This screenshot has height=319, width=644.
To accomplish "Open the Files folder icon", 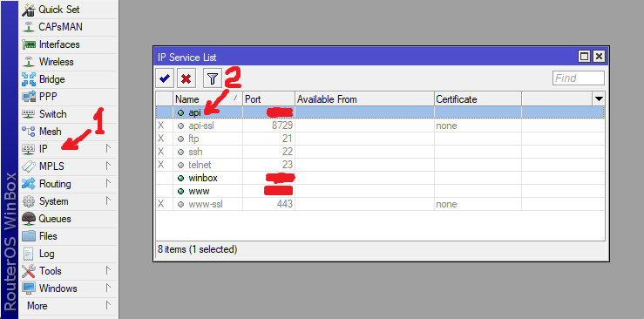I will click(x=29, y=236).
